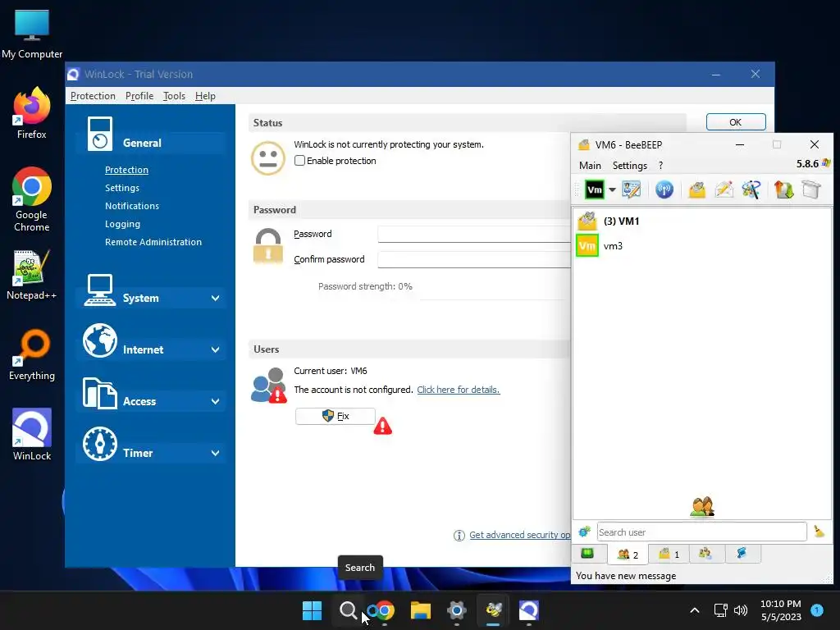Focus the Search user field in BeeBEEP
Viewport: 840px width, 630px height.
pyautogui.click(x=702, y=532)
